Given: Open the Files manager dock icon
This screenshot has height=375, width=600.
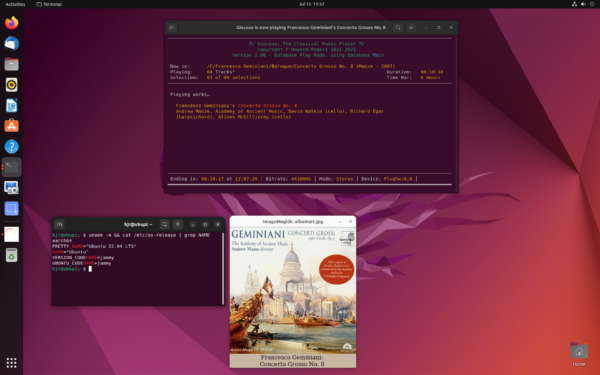Looking at the screenshot, I should click(11, 64).
